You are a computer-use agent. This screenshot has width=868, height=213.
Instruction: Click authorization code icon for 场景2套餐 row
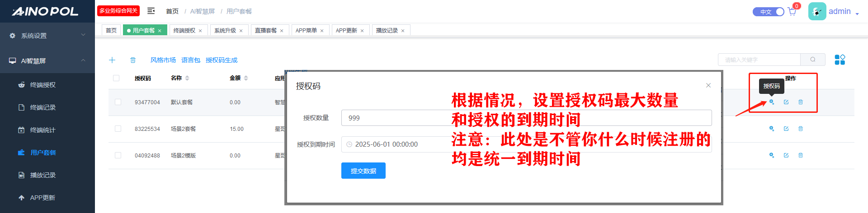coord(771,129)
